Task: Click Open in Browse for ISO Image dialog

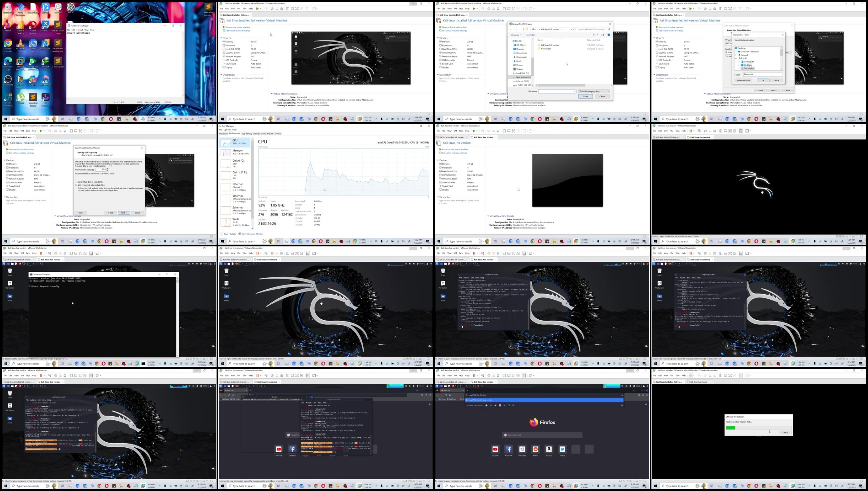Action: [586, 97]
